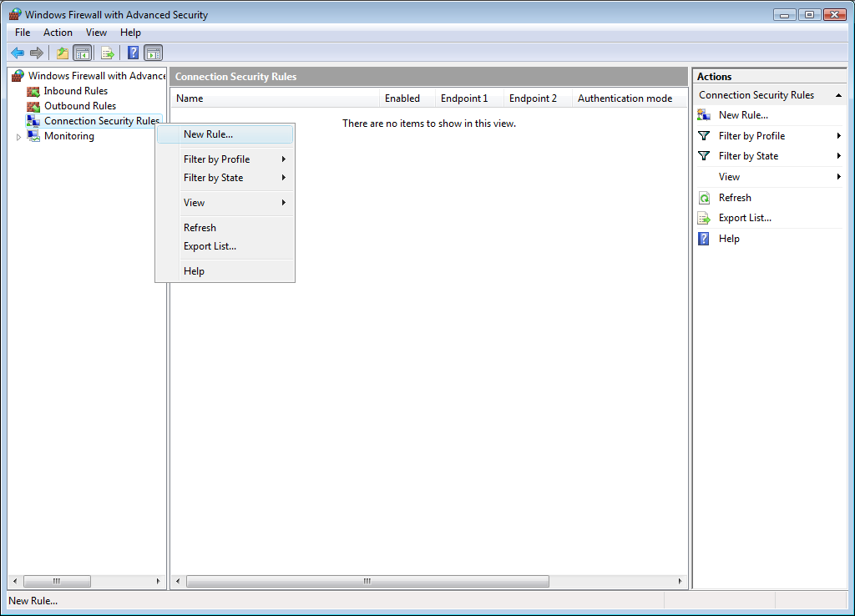Click Filter by State label in Actions pane
Image resolution: width=855 pixels, height=616 pixels.
click(748, 156)
